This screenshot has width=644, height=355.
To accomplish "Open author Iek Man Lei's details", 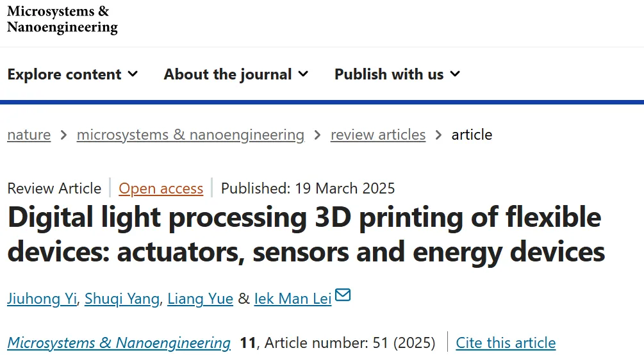I will [293, 299].
